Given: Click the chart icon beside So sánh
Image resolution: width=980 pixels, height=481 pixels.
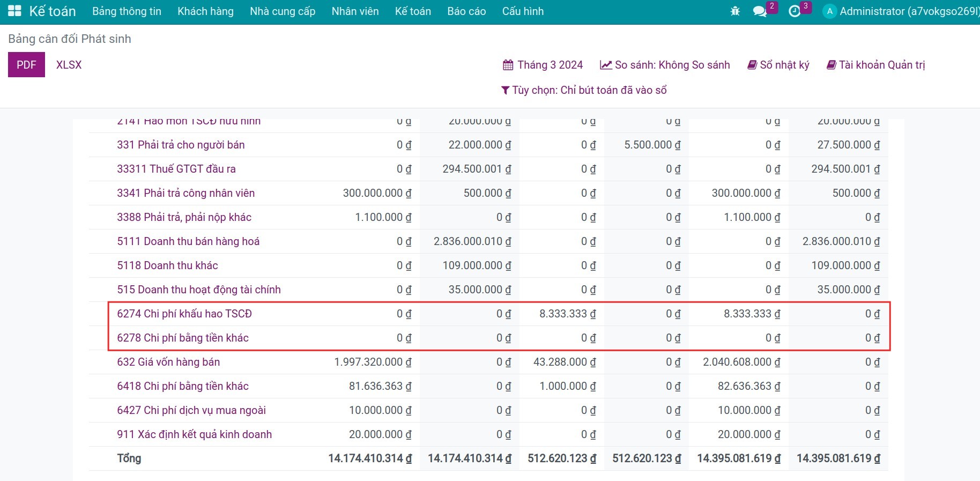Looking at the screenshot, I should (x=606, y=65).
